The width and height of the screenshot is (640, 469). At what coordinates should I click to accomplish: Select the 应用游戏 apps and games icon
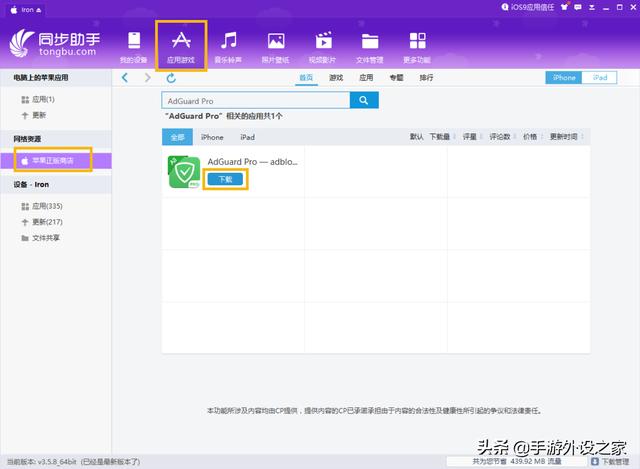pos(181,46)
